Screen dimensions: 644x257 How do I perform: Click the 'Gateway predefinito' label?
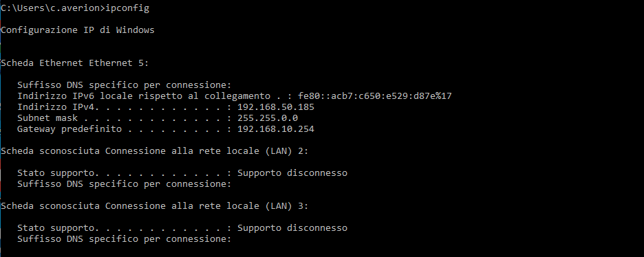pos(69,129)
